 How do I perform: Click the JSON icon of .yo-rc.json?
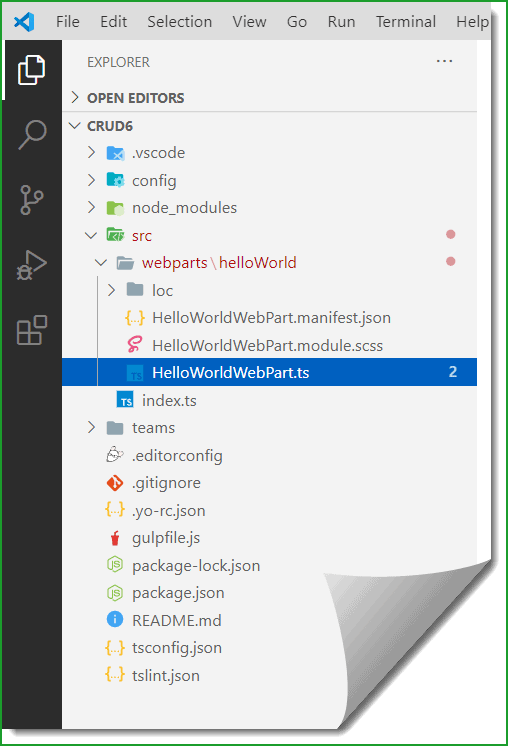(x=115, y=510)
